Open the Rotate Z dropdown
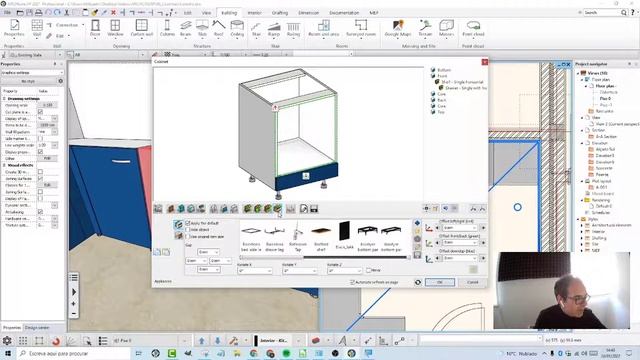This screenshot has height=360, width=640. 345,271
